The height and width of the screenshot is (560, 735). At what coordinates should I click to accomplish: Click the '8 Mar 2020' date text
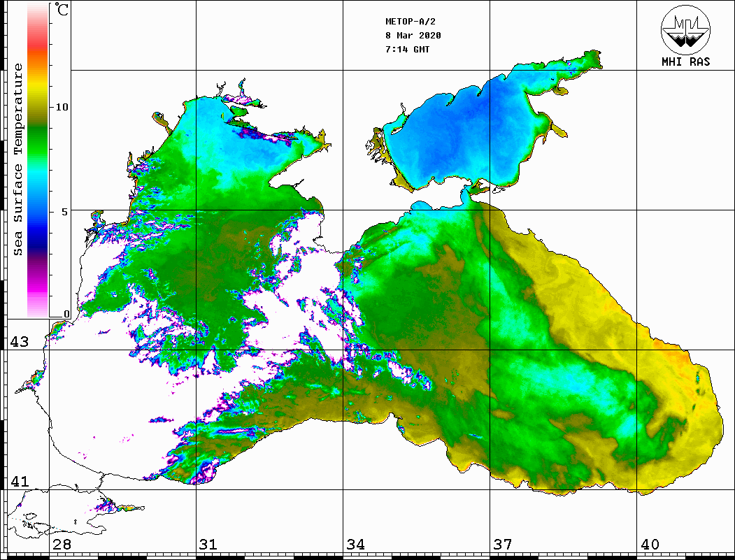pos(413,36)
